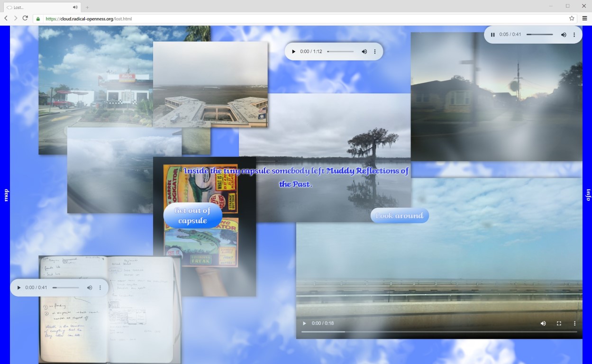Click the Get out of capsule button
This screenshot has height=364, width=592.
point(192,216)
